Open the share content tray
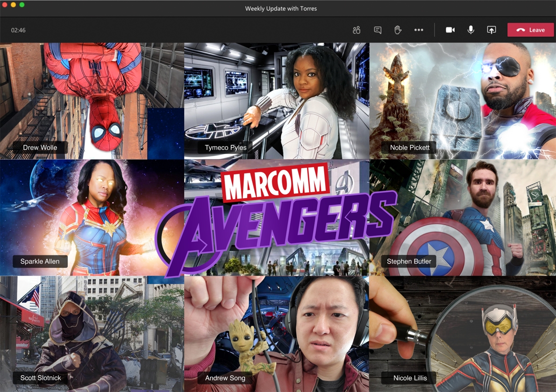 point(491,30)
